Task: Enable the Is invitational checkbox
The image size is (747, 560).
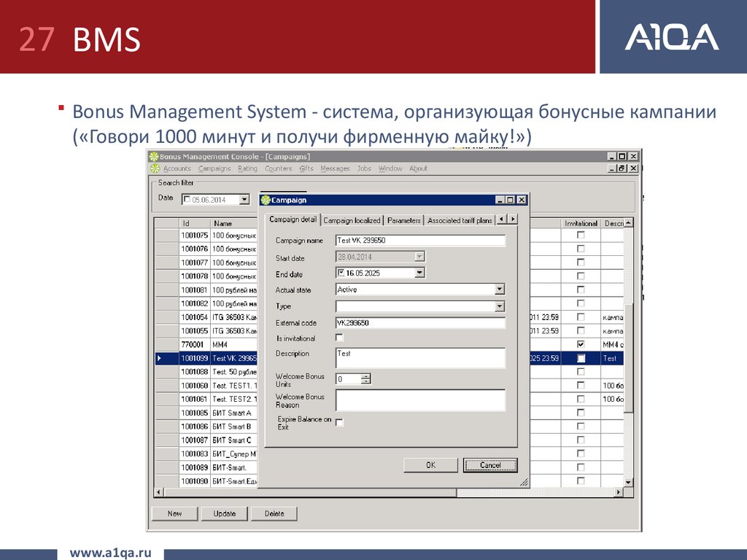Action: point(339,338)
